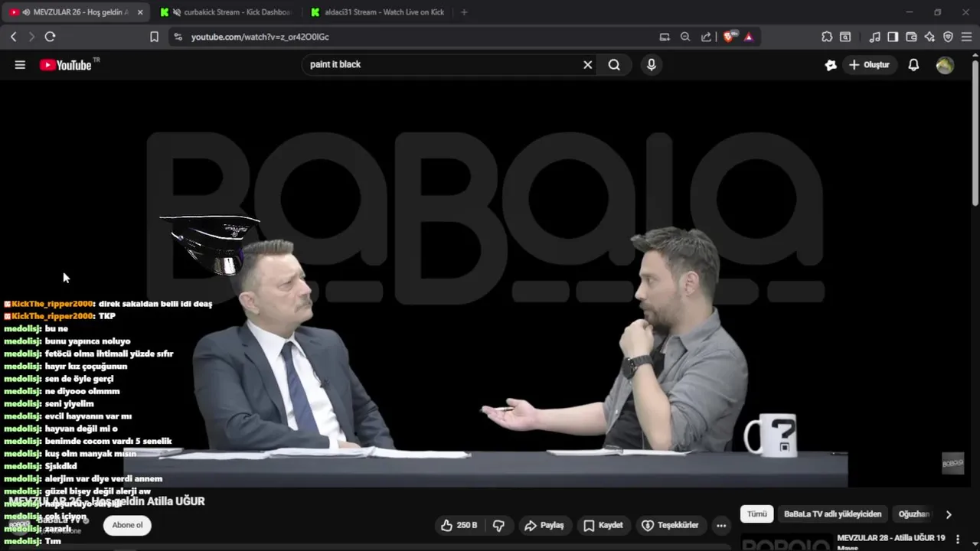Screen dimensions: 980x551
Task: Save the video with Kaydet
Action: pos(603,525)
